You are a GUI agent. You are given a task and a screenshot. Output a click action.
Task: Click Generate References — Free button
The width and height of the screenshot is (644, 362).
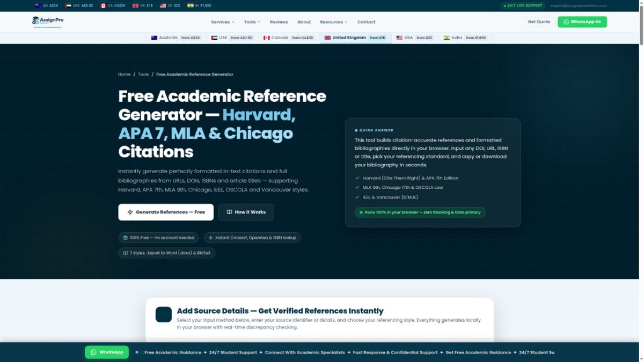click(x=166, y=212)
